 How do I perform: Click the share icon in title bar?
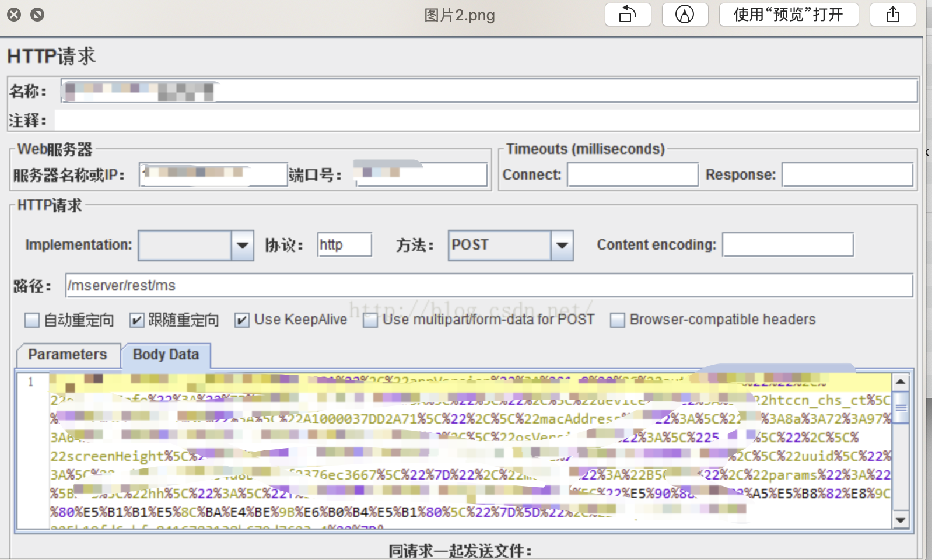click(892, 15)
